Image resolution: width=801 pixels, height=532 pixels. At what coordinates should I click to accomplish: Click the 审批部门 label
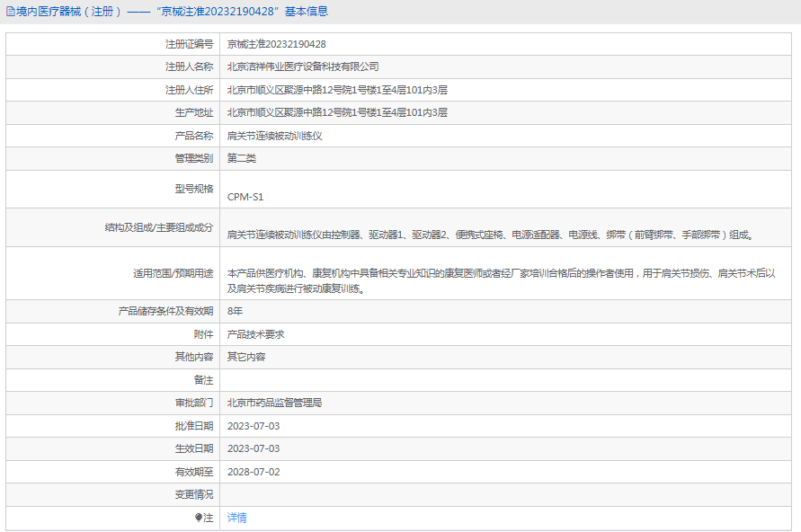[194, 403]
